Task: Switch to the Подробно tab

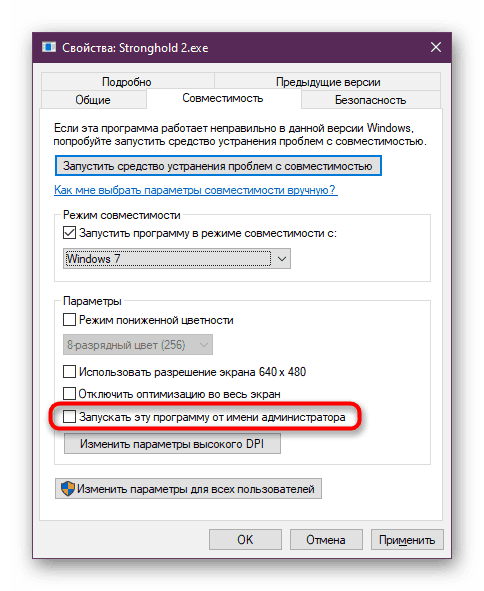Action: (x=127, y=82)
